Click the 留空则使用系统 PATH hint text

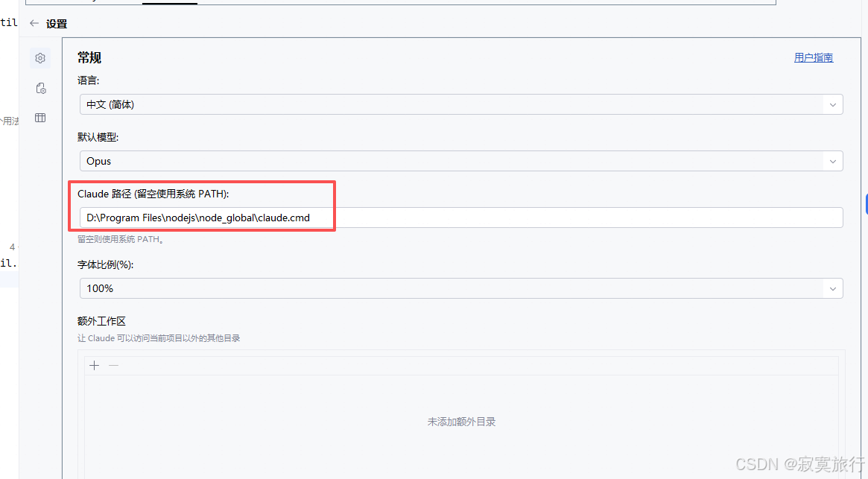(x=121, y=240)
